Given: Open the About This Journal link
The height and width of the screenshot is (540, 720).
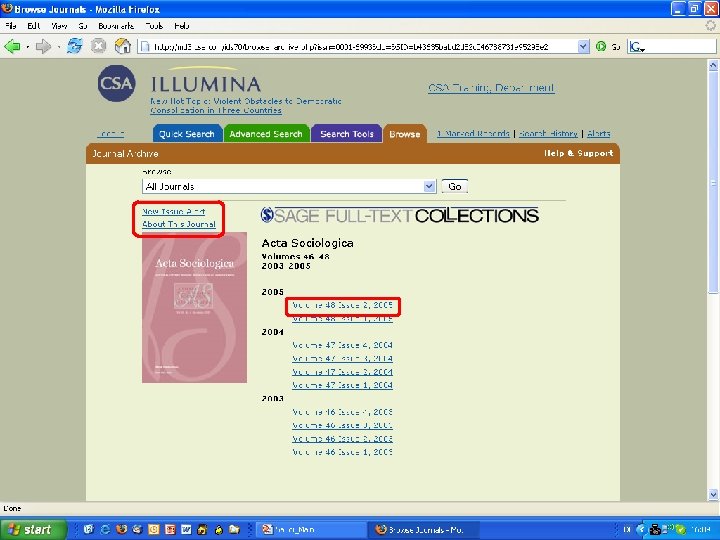Looking at the screenshot, I should [x=179, y=224].
